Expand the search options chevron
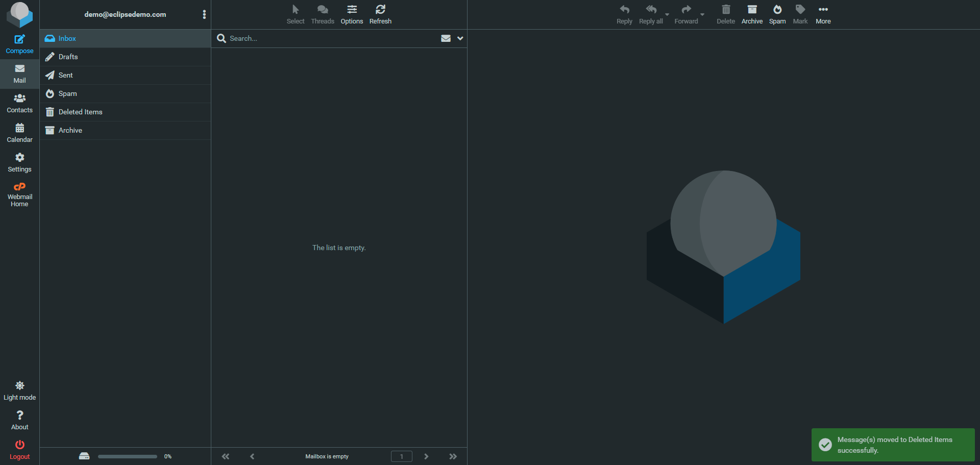 [x=460, y=38]
